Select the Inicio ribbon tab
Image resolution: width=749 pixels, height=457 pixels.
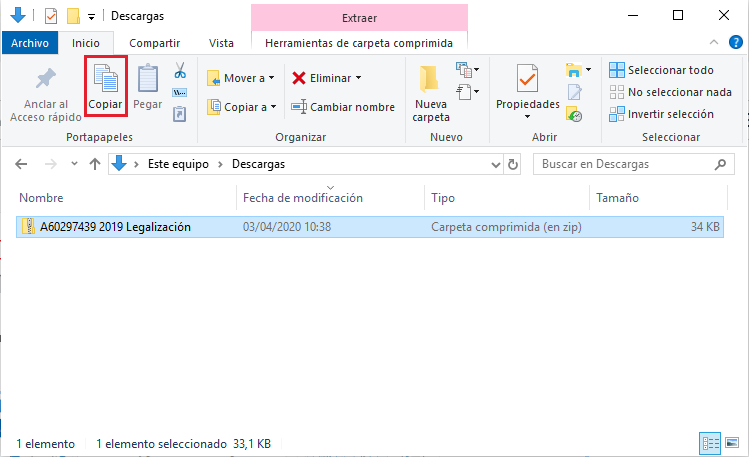86,43
